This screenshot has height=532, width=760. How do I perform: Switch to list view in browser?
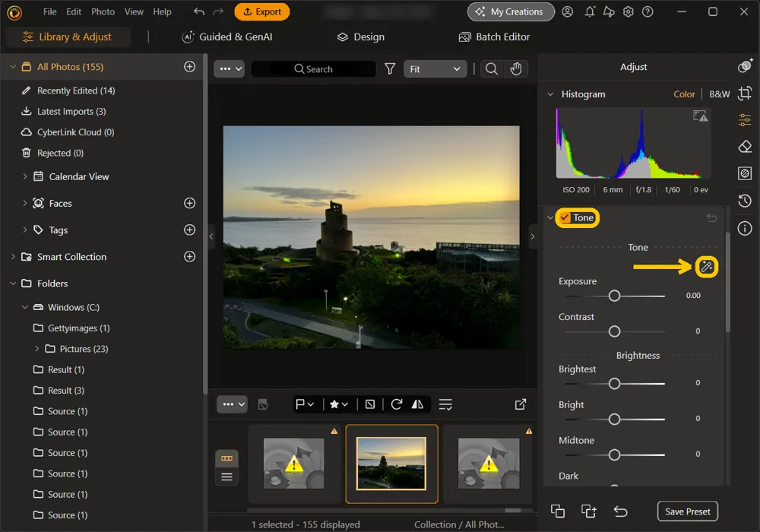tap(226, 477)
